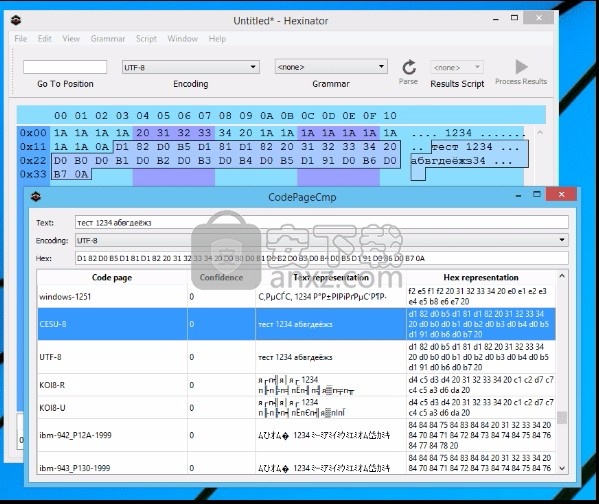
Task: Select the KOI8-R code page row
Action: pos(296,385)
